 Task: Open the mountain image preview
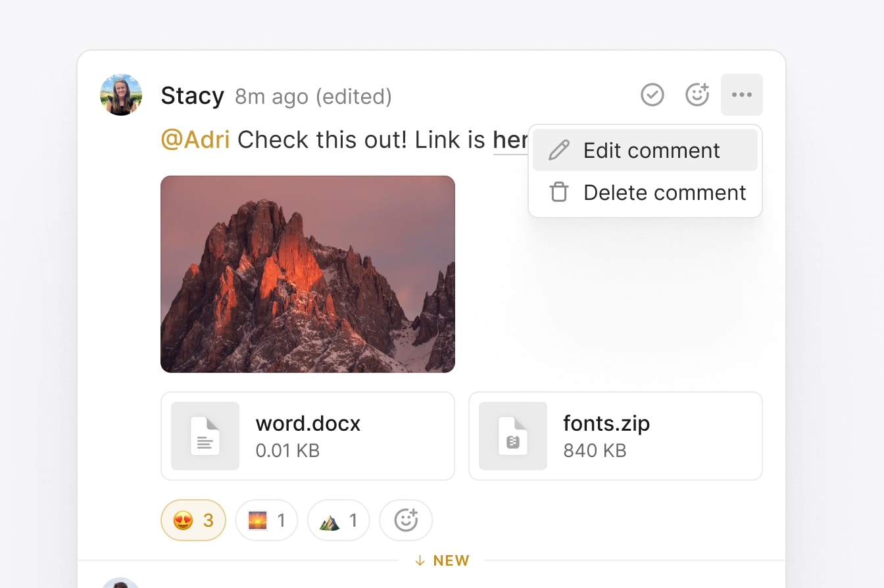click(307, 274)
